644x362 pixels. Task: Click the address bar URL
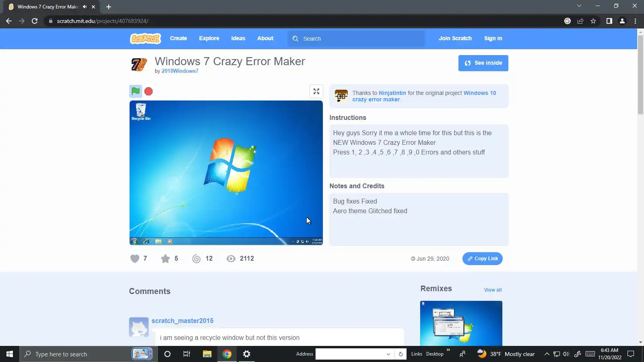click(x=103, y=21)
